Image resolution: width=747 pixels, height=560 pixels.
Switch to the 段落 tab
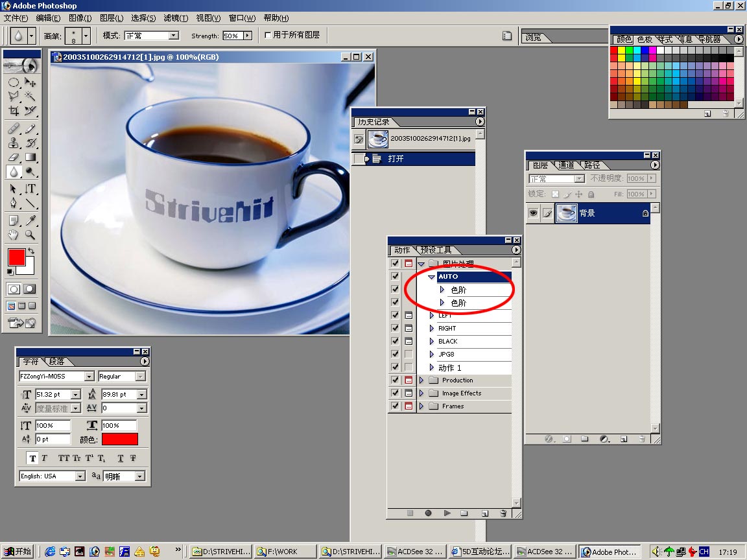pyautogui.click(x=56, y=362)
